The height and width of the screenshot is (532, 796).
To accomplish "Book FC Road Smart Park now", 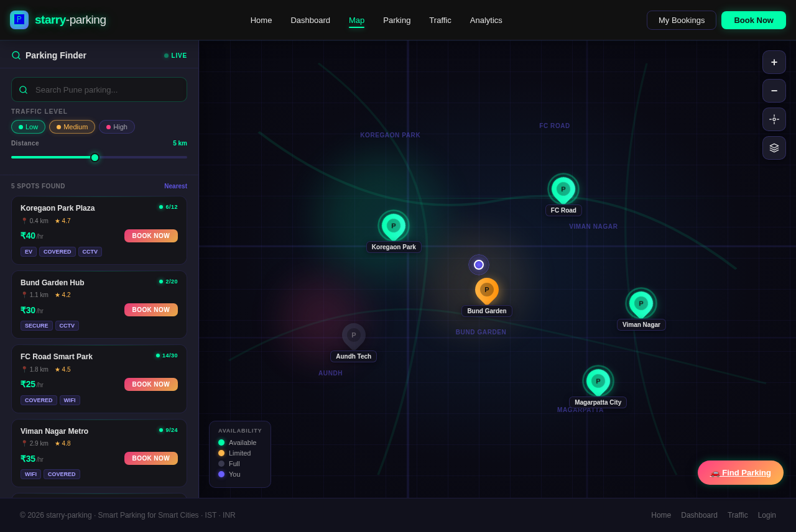I will (151, 385).
